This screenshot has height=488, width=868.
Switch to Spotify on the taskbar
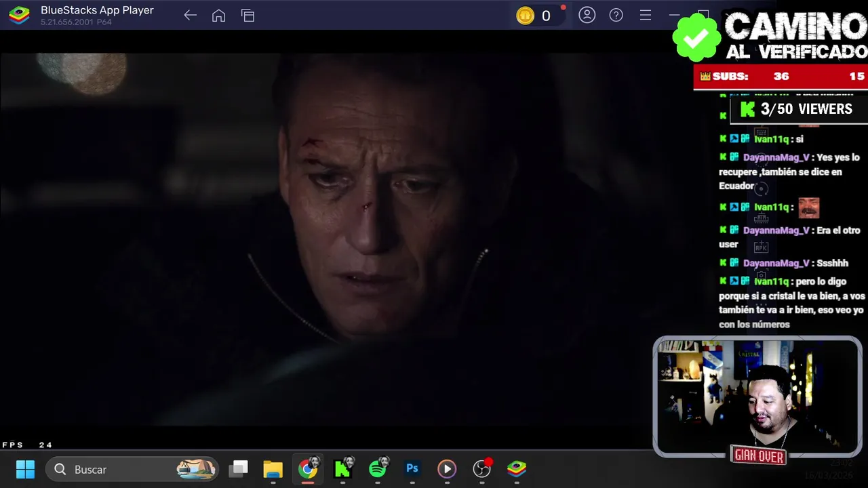click(378, 468)
